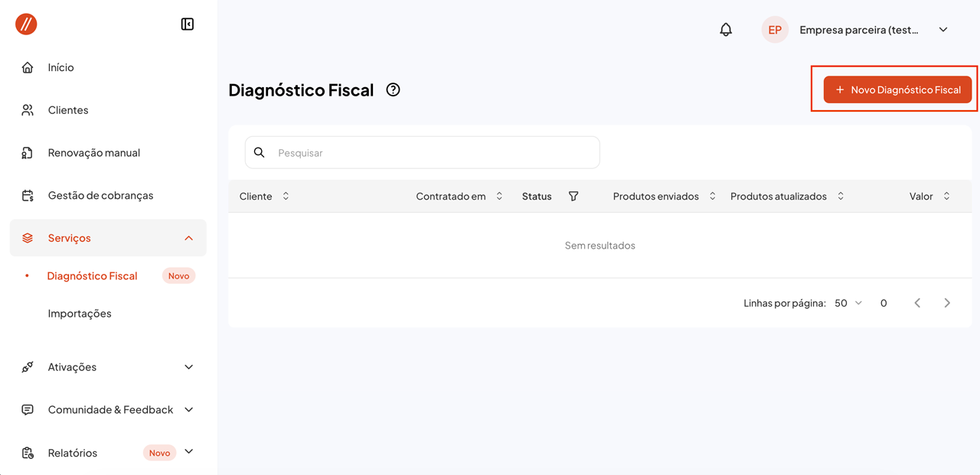Open the Empresa parceira account dropdown
Screen dimensions: 980x475
click(x=943, y=30)
